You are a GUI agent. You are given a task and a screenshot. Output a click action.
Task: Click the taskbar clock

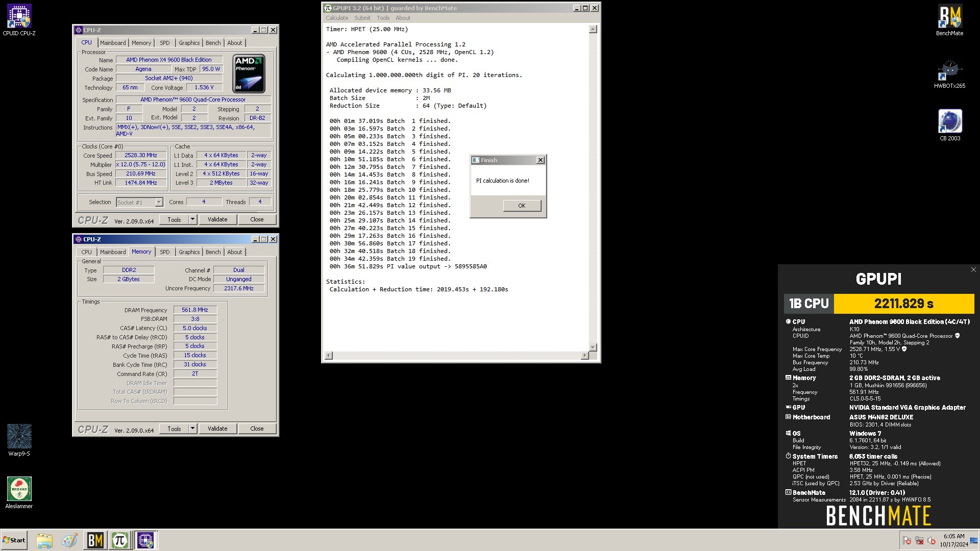click(954, 540)
